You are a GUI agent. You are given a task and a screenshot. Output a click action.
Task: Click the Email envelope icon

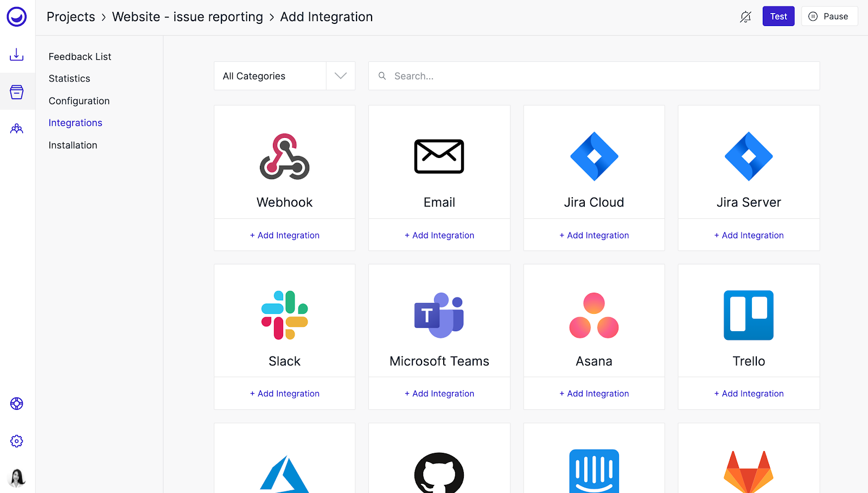439,156
